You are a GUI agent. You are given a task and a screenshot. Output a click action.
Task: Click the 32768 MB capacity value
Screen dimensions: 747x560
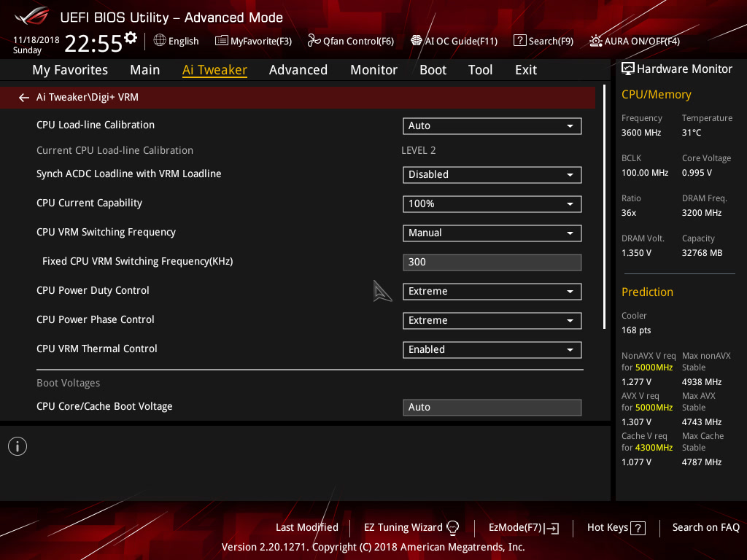point(702,253)
